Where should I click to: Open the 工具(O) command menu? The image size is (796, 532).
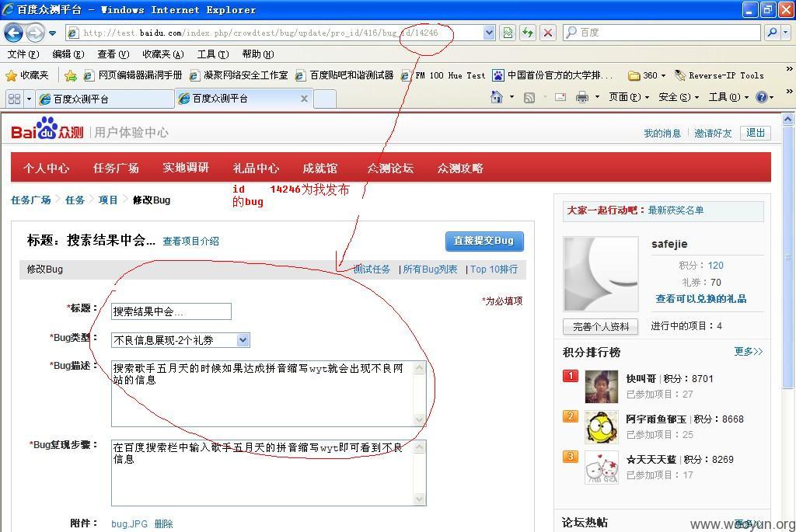(728, 97)
